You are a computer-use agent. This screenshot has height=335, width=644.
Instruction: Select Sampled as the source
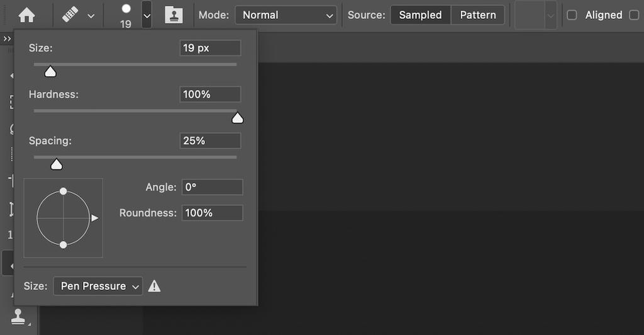point(420,14)
